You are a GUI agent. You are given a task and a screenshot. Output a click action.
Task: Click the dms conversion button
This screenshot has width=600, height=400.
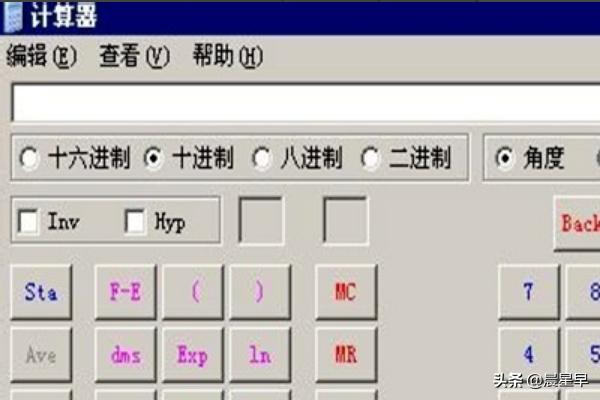click(x=126, y=355)
